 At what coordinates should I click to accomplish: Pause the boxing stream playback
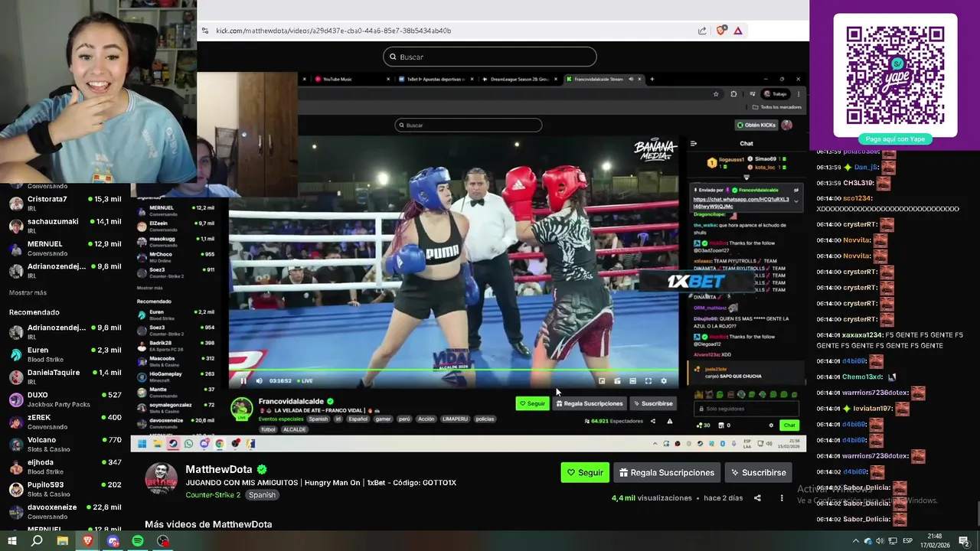tap(243, 380)
